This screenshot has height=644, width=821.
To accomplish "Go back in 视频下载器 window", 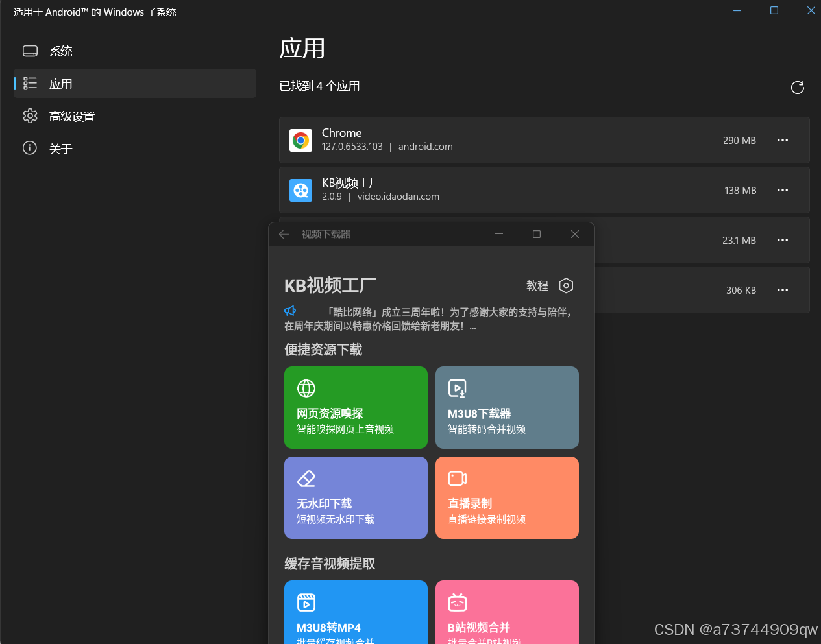I will (284, 234).
